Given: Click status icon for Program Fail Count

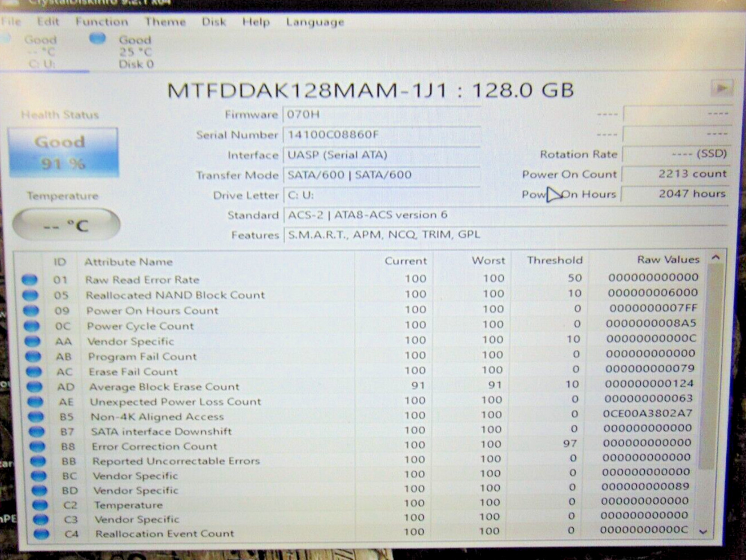Looking at the screenshot, I should point(33,356).
